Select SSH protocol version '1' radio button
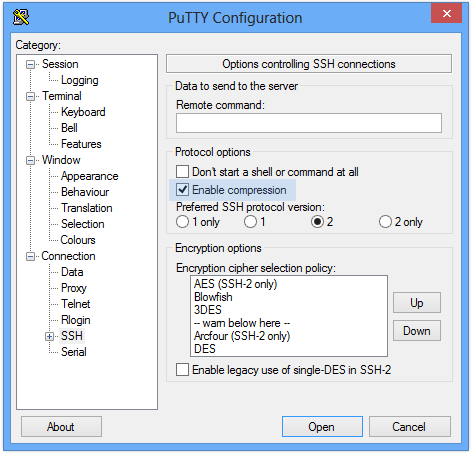 [250, 222]
